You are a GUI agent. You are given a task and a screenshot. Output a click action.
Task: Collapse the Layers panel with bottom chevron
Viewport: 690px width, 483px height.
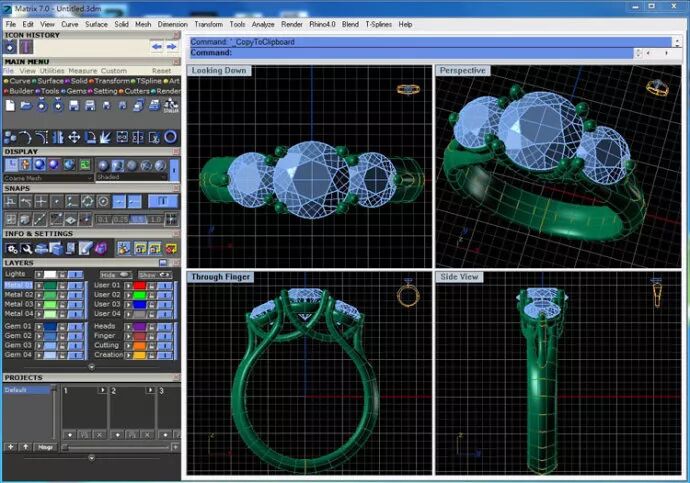coord(92,366)
